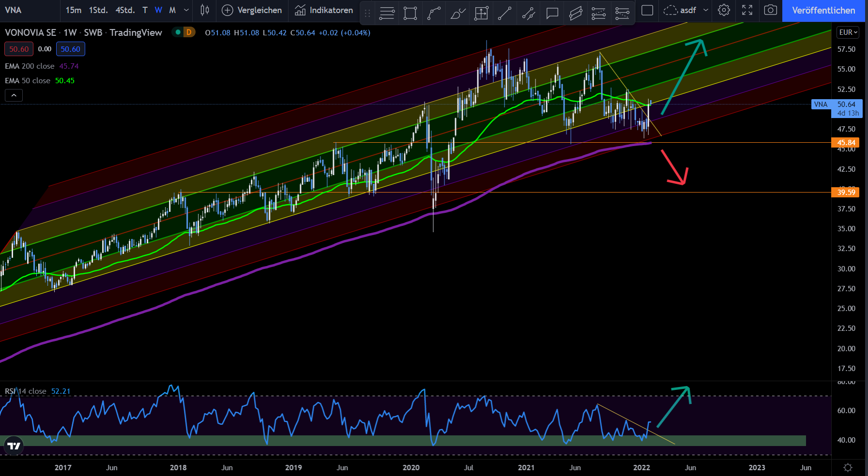Select the trend line tool
Image resolution: width=868 pixels, height=476 pixels.
tap(504, 13)
